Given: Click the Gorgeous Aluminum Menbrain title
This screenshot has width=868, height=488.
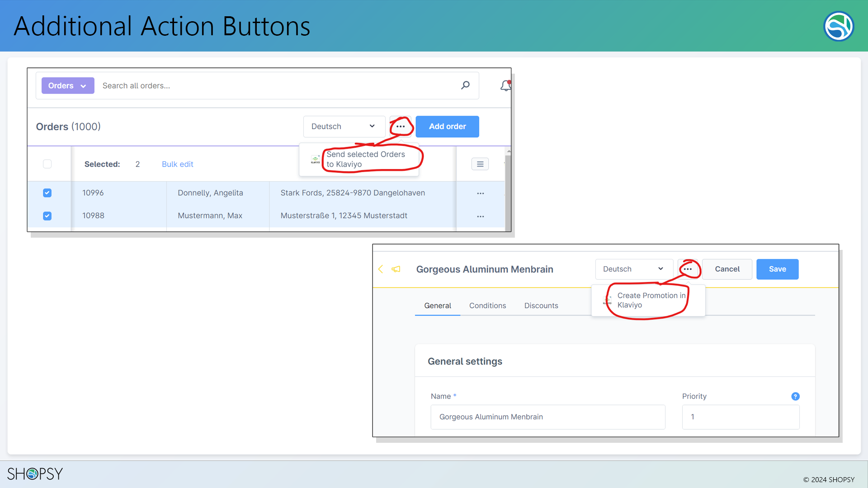Looking at the screenshot, I should (x=485, y=269).
